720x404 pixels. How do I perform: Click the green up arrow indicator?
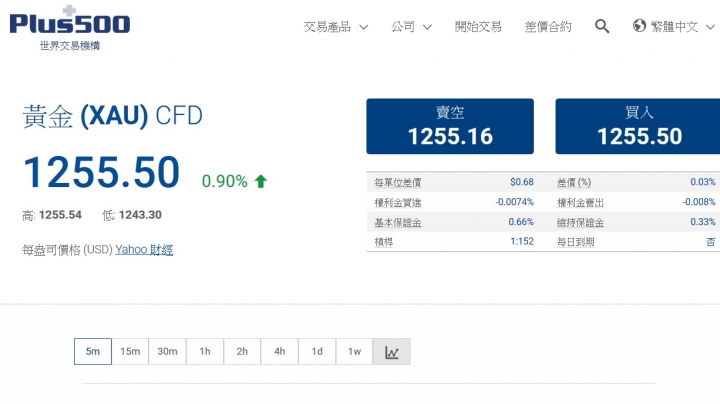261,181
